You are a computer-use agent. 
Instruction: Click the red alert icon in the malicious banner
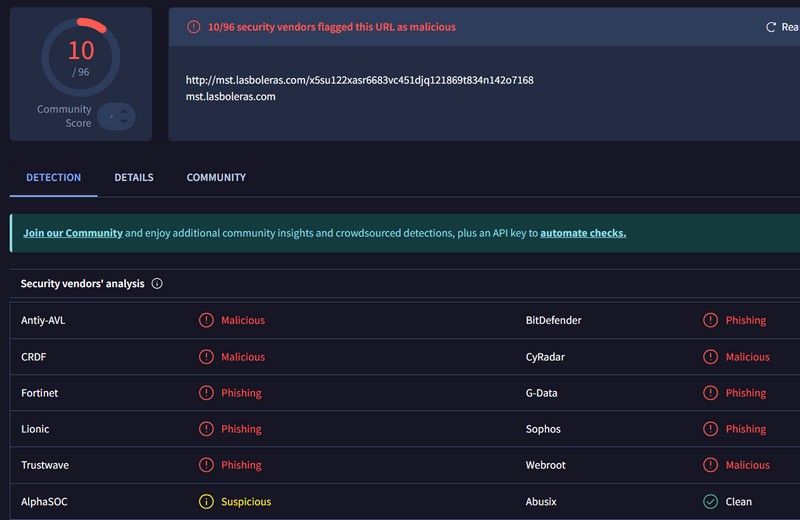(195, 27)
